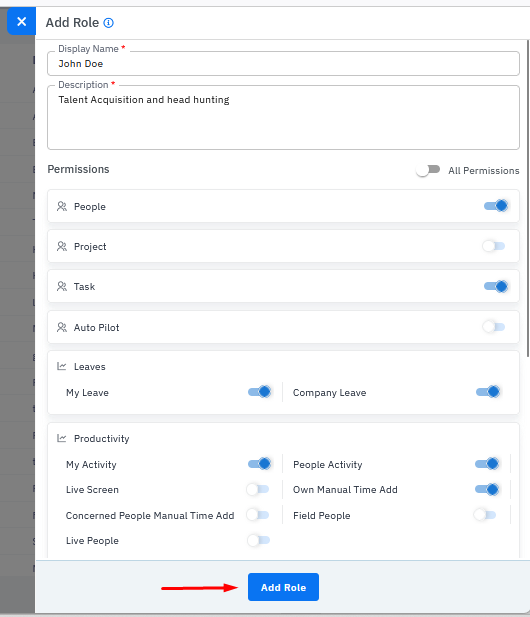Turn off Own Manual Time Add toggle

click(x=487, y=489)
